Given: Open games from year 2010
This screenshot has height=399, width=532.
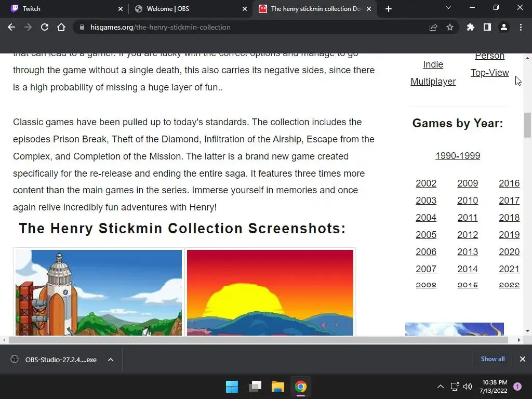Looking at the screenshot, I should tap(468, 201).
